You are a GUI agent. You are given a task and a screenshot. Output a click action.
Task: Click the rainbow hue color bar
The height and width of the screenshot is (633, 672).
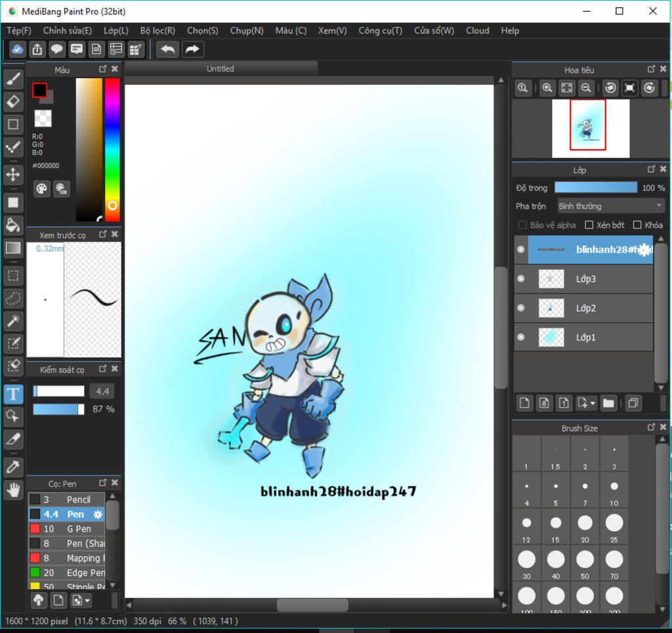(112, 150)
